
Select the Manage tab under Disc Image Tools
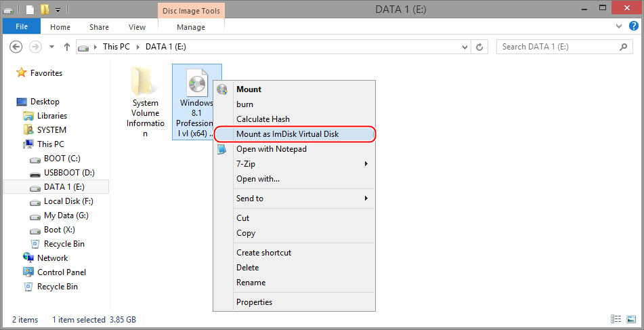click(190, 27)
